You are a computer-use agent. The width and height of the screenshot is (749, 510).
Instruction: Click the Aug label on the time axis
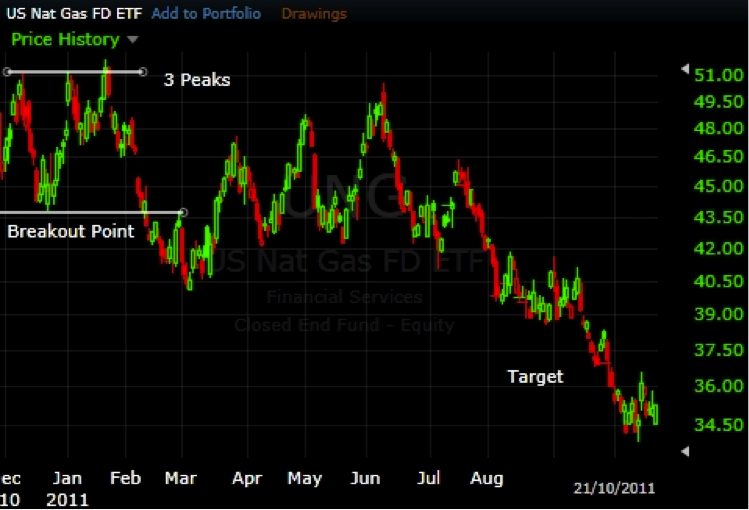486,479
